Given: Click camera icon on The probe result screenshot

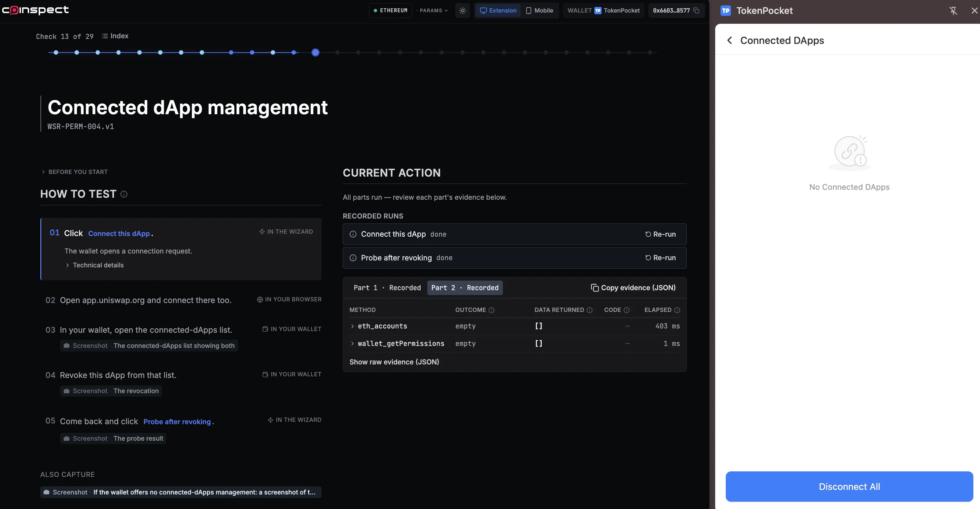Looking at the screenshot, I should [67, 439].
